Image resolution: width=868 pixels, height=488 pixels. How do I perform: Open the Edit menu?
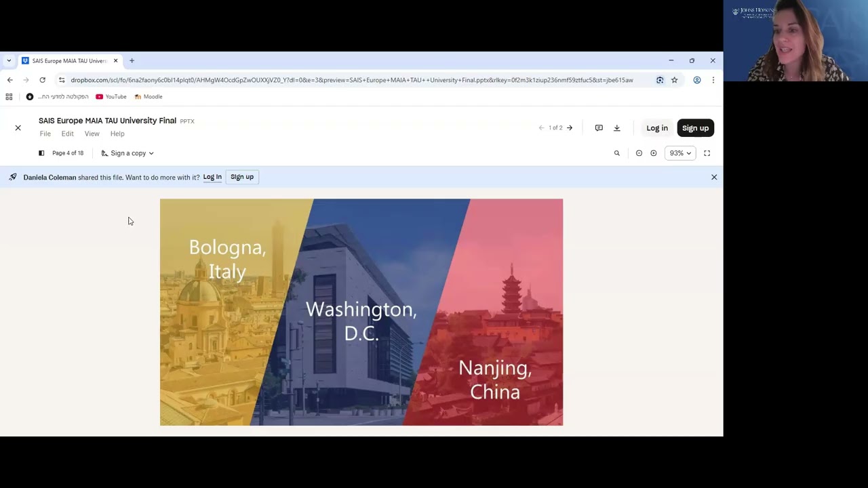click(x=68, y=134)
